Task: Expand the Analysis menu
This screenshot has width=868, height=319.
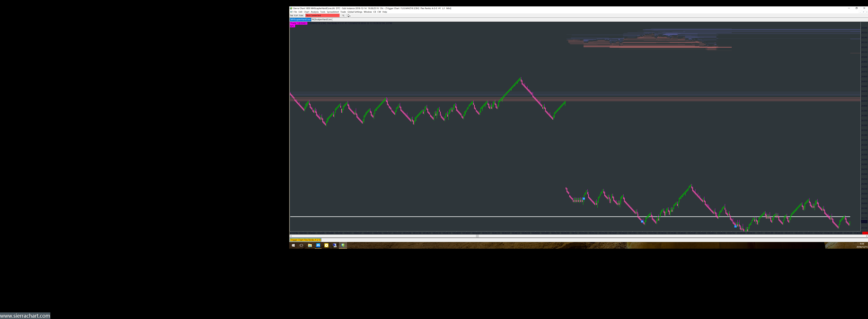Action: [314, 12]
